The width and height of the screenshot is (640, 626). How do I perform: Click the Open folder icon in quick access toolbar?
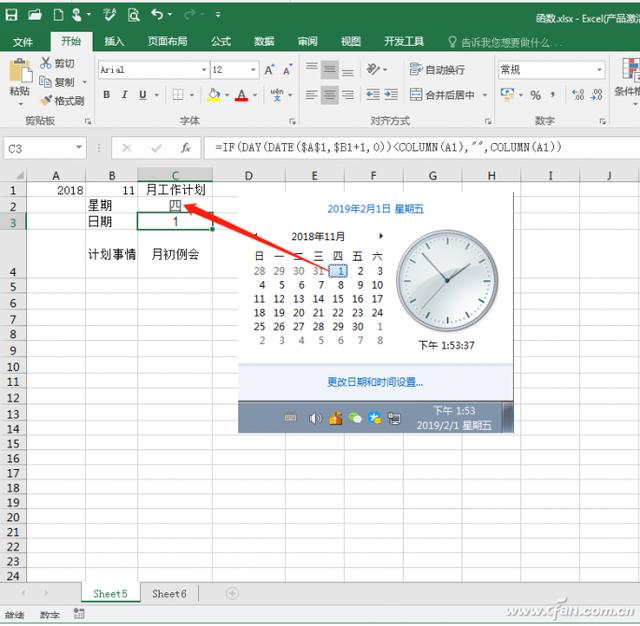(x=35, y=15)
